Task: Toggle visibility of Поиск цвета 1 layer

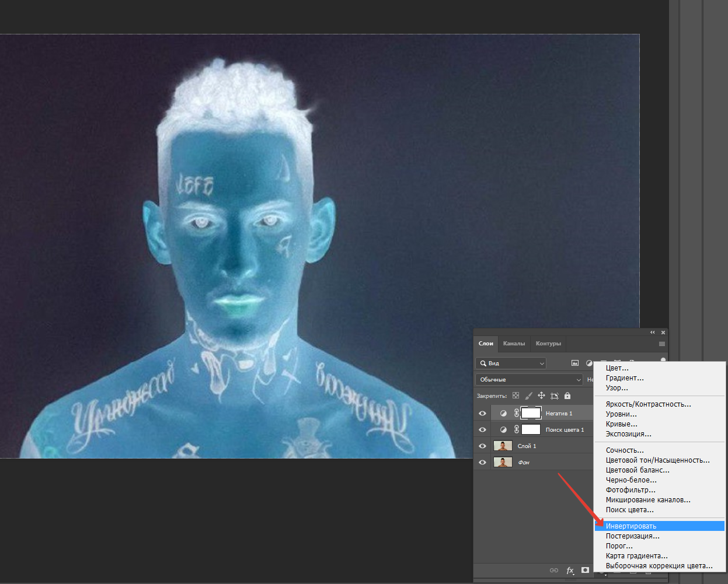Action: 482,429
